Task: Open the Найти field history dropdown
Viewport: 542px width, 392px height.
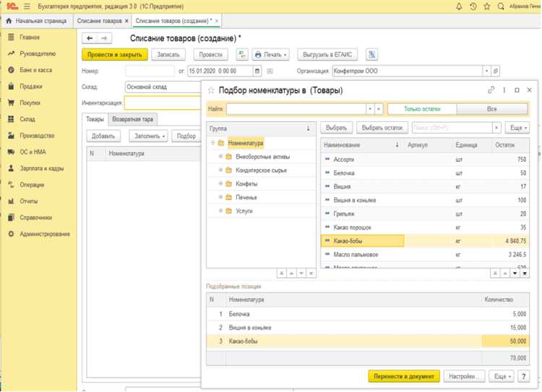Action: tap(370, 109)
